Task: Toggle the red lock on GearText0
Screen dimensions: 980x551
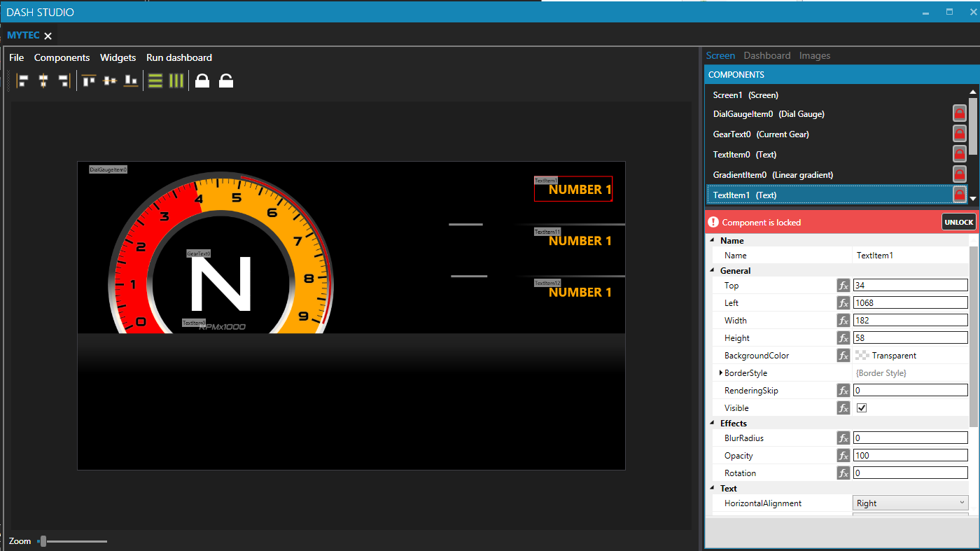Action: coord(960,134)
